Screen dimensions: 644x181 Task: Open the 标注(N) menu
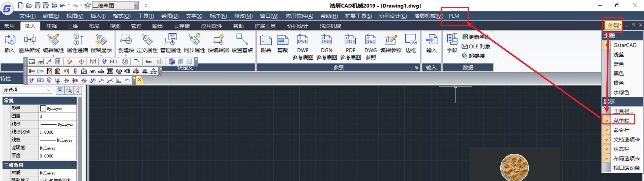(218, 16)
